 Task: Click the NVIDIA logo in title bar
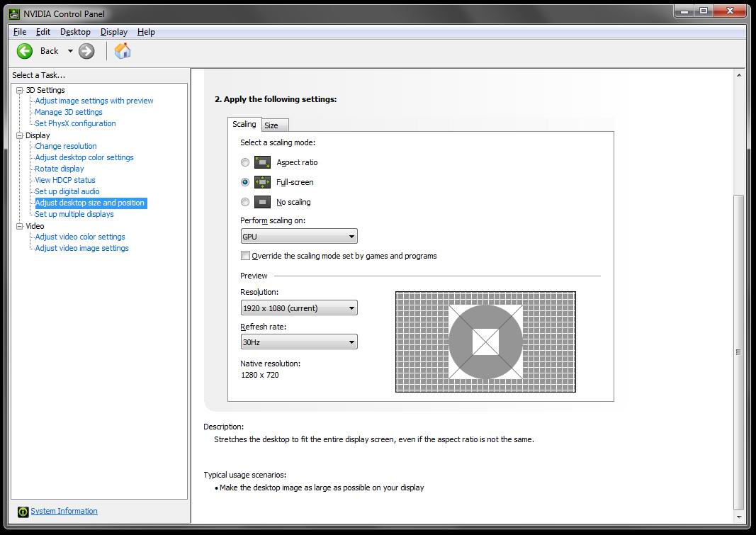pyautogui.click(x=14, y=13)
